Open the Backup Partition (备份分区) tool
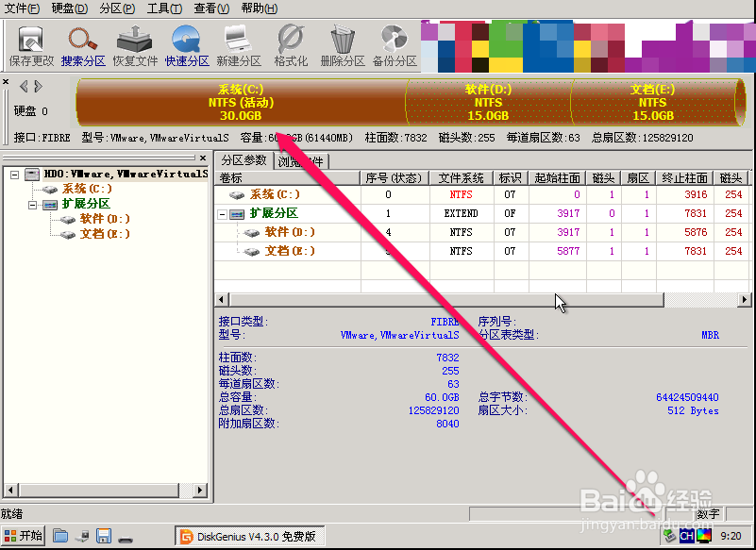The width and height of the screenshot is (756, 550). point(395,46)
